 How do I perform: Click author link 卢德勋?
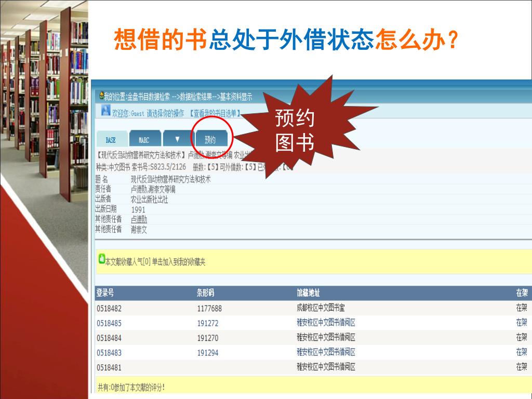[x=139, y=220]
